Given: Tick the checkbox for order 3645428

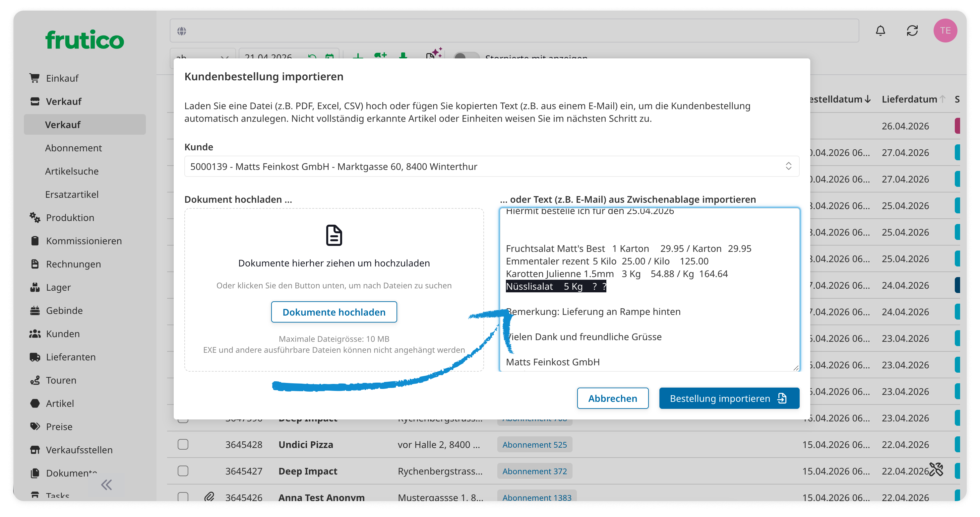Looking at the screenshot, I should (x=183, y=444).
